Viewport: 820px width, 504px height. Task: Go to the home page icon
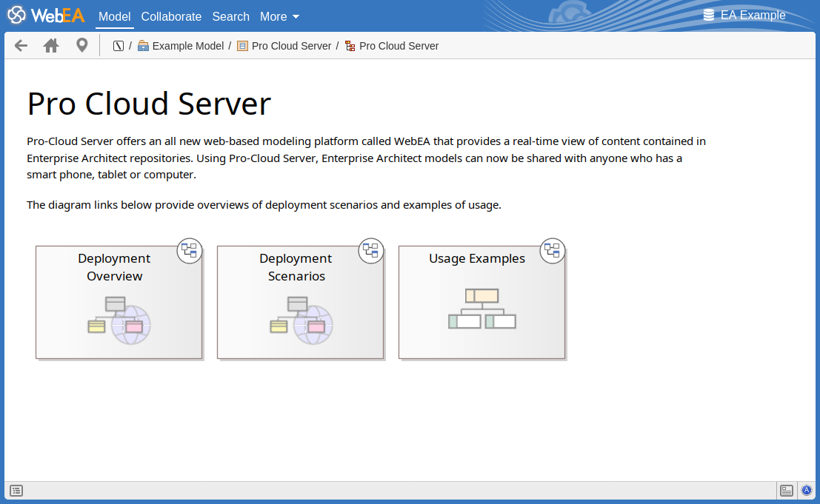[x=51, y=46]
